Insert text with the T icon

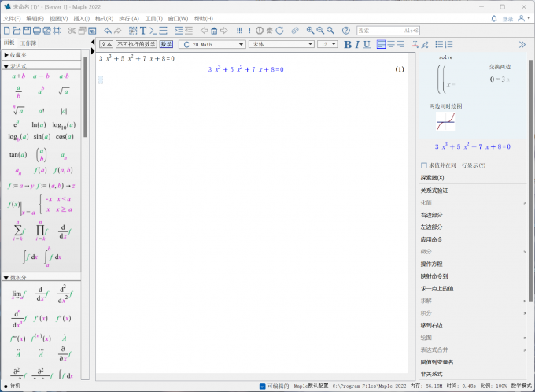point(143,31)
